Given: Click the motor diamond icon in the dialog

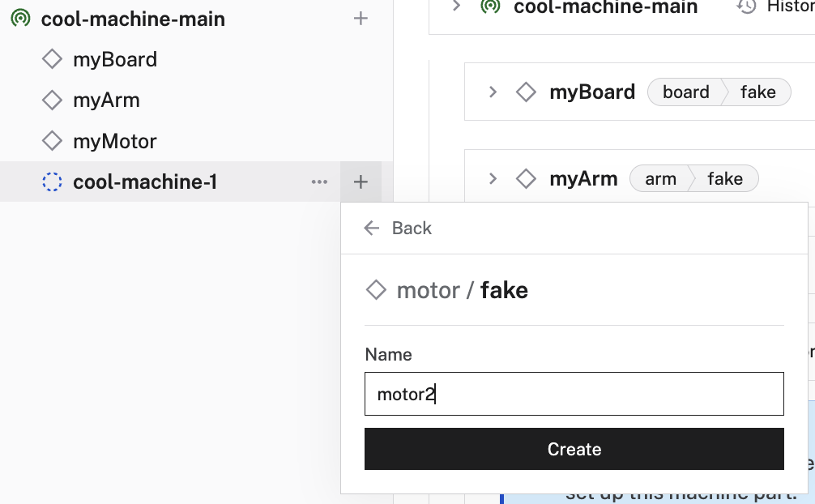Looking at the screenshot, I should 377,289.
